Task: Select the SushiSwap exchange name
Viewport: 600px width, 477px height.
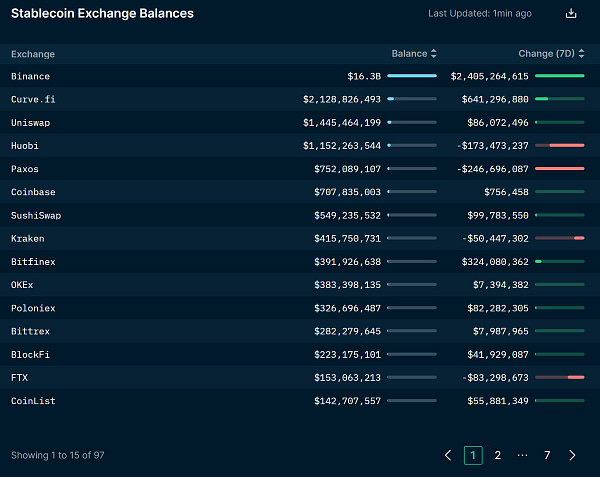Action: (x=36, y=215)
